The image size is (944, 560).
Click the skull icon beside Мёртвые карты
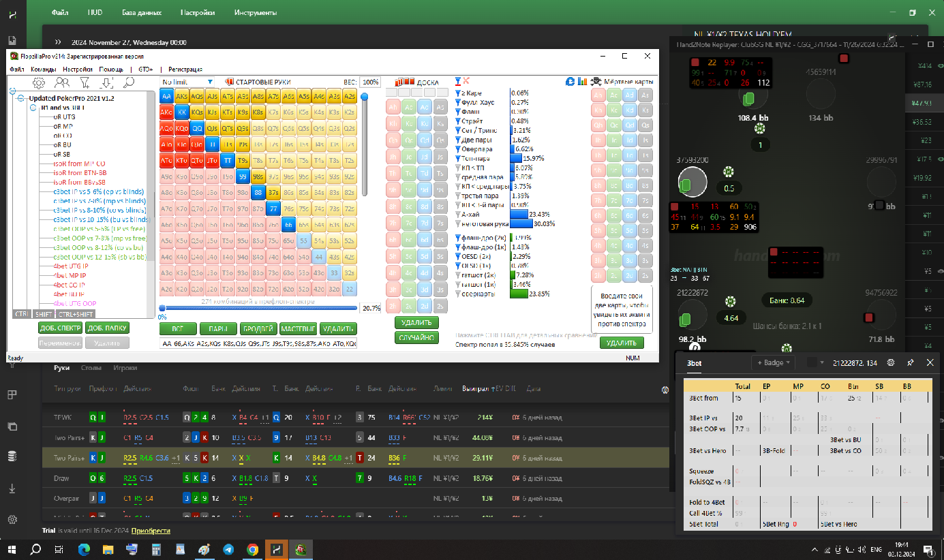pyautogui.click(x=596, y=82)
